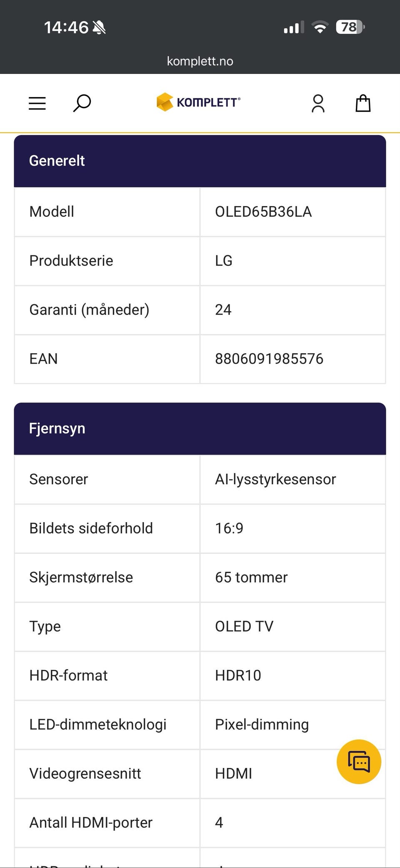400x868 pixels.
Task: Tap the Produktserie LG value
Action: [224, 261]
